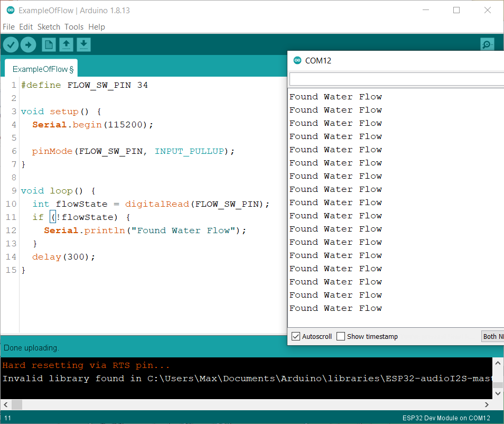Click the COM12 window title
This screenshot has height=424, width=504.
coord(318,60)
